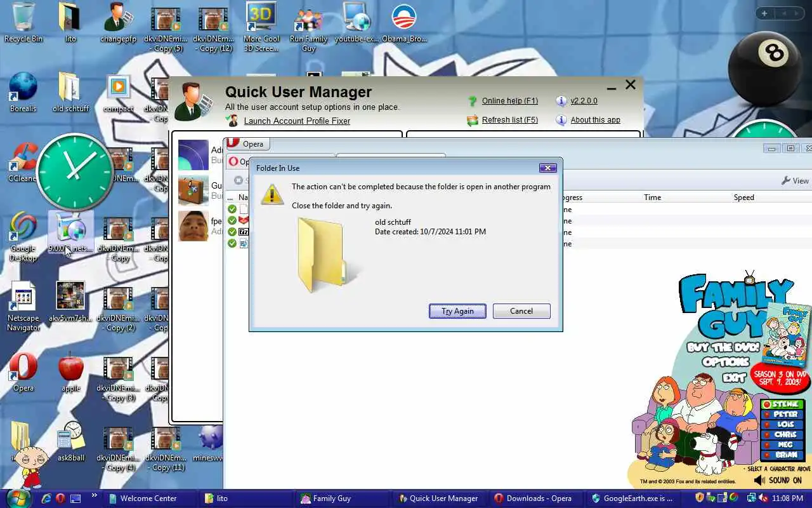The image size is (812, 508).
Task: Select the dkviDNEmi Copy (11) video file
Action: [166, 448]
